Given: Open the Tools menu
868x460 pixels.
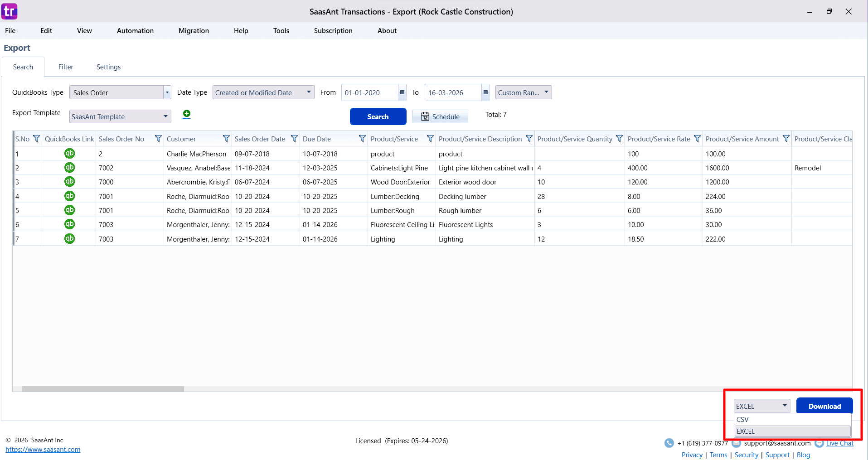Looking at the screenshot, I should 281,31.
